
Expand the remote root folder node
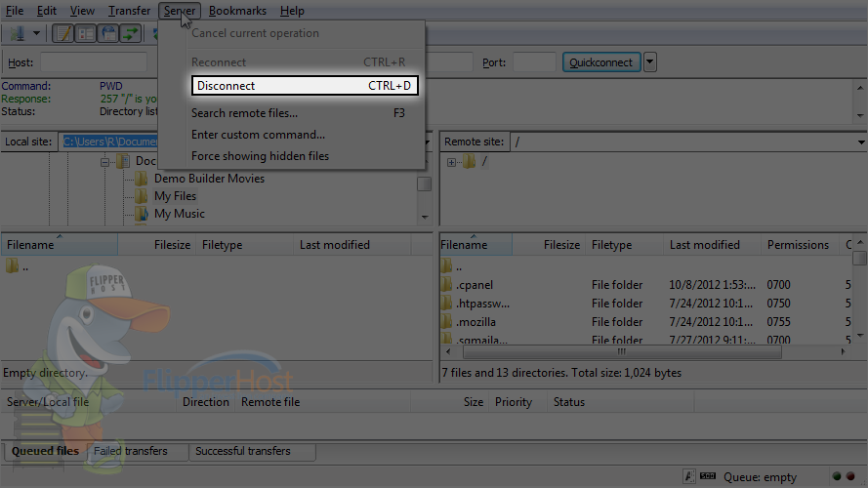coord(451,162)
